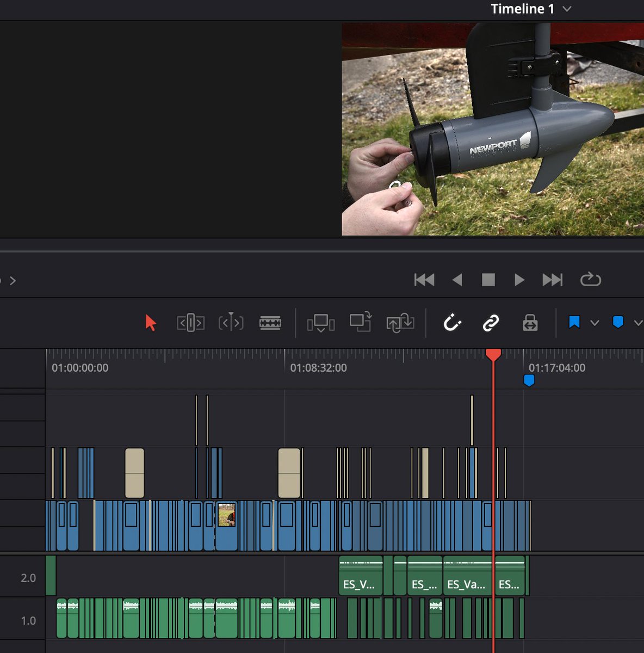The image size is (644, 653).
Task: Activate the Trim Edit Mode tool
Action: pos(190,323)
